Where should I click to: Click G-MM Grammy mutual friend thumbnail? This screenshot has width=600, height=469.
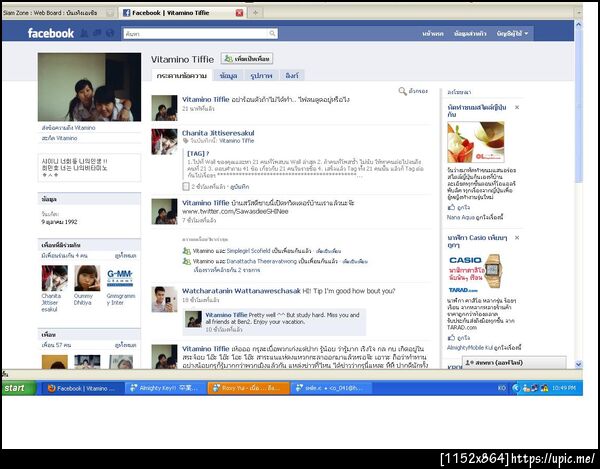[x=120, y=278]
